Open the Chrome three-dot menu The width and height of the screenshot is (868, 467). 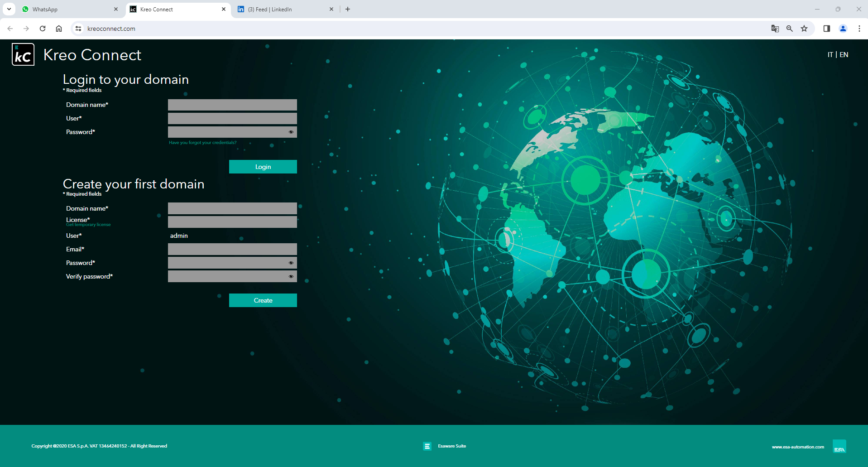click(859, 29)
